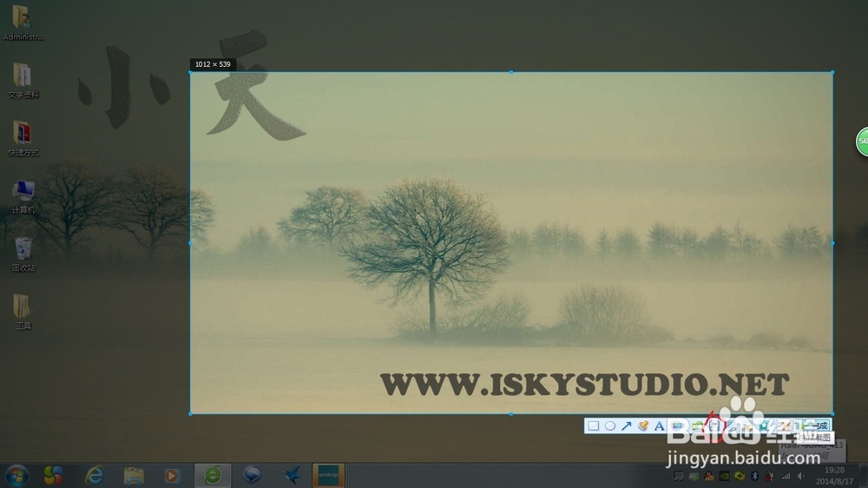Activate the text "A" annotation tool
868x488 pixels.
pos(660,426)
